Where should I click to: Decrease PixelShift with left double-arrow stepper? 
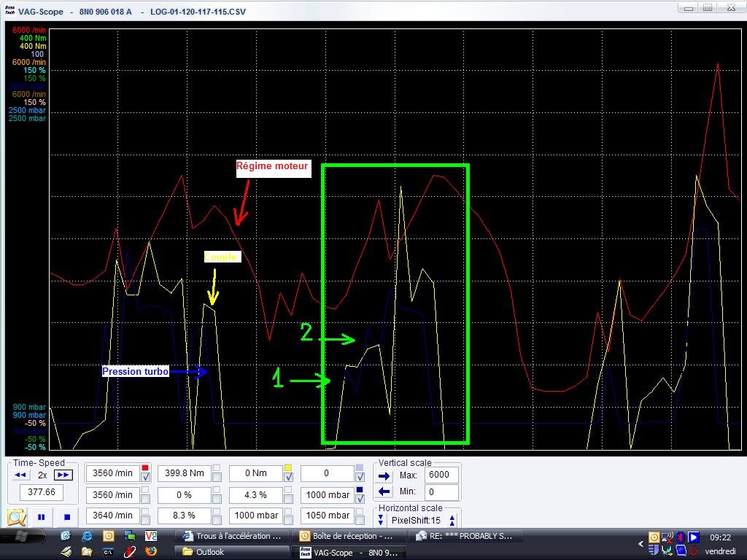pos(381,521)
